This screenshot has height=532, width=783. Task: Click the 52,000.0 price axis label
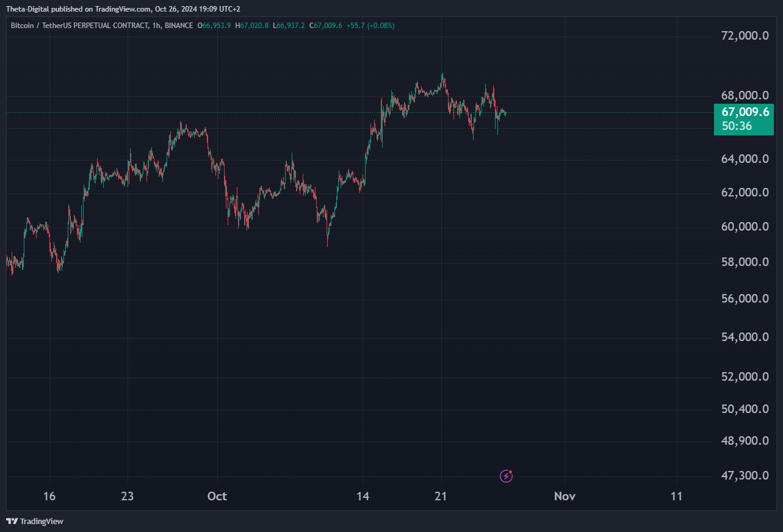pos(745,377)
